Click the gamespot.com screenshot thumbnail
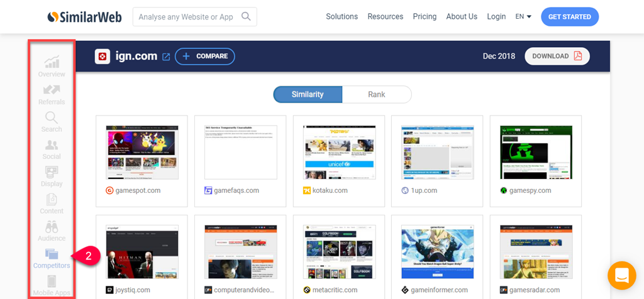This screenshot has height=299, width=644. tap(142, 153)
